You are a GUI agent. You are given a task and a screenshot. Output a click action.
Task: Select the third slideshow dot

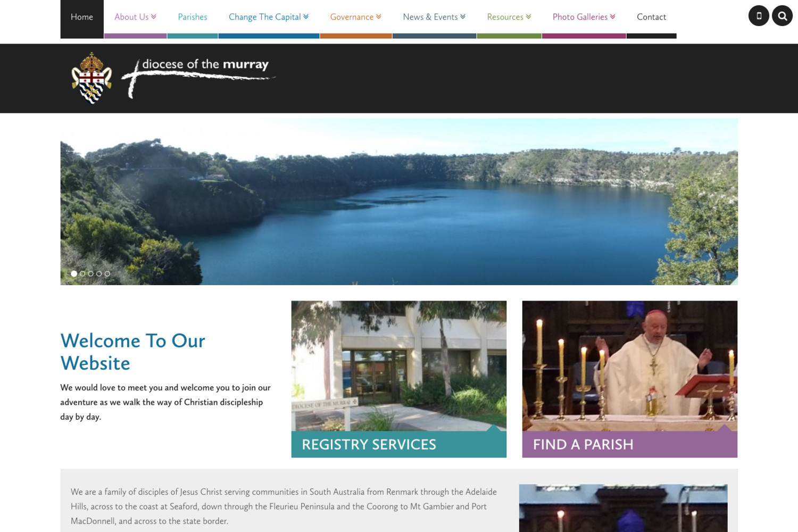[90, 273]
